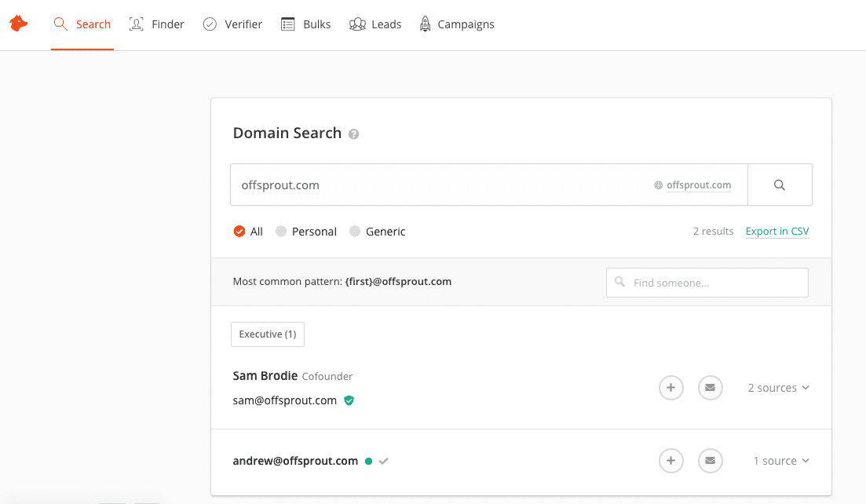Click the Domain Search help question icon
This screenshot has width=866, height=504.
pyautogui.click(x=354, y=134)
